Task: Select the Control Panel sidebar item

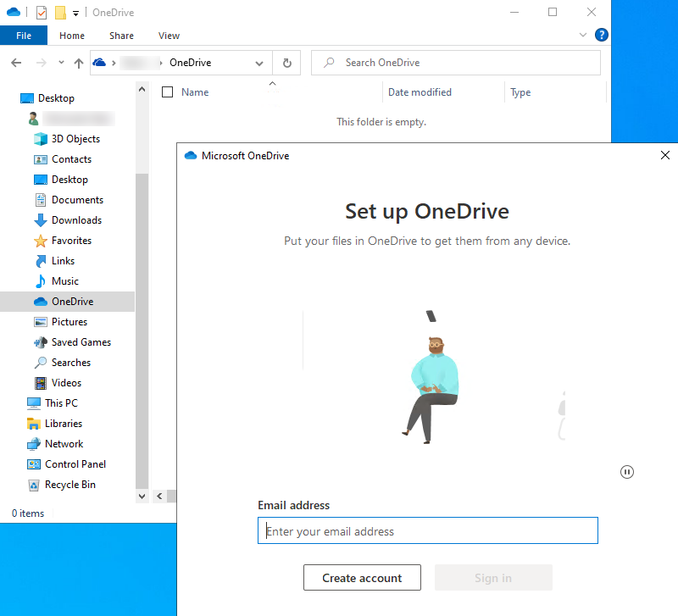Action: click(75, 464)
